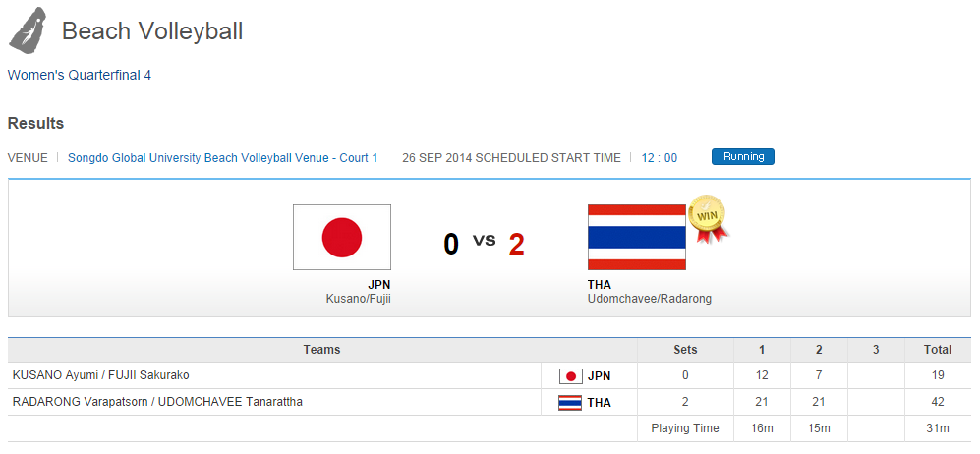The width and height of the screenshot is (980, 454).
Task: Click Udomchavee/Radarong name under THA
Action: pos(649,299)
